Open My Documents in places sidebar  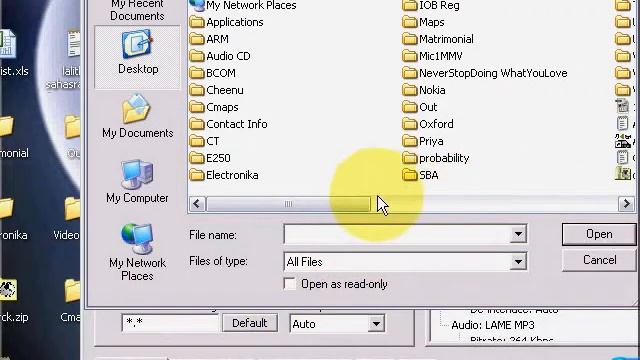click(138, 117)
